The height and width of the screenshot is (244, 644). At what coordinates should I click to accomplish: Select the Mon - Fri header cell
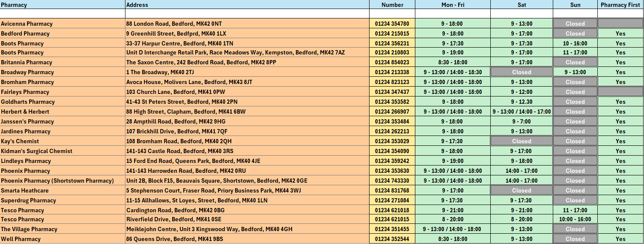[x=453, y=5]
